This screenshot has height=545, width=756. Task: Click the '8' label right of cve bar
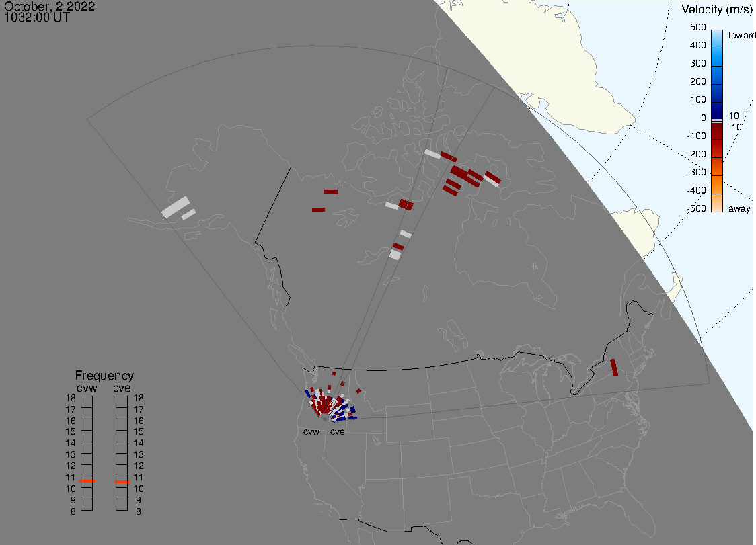click(x=139, y=512)
